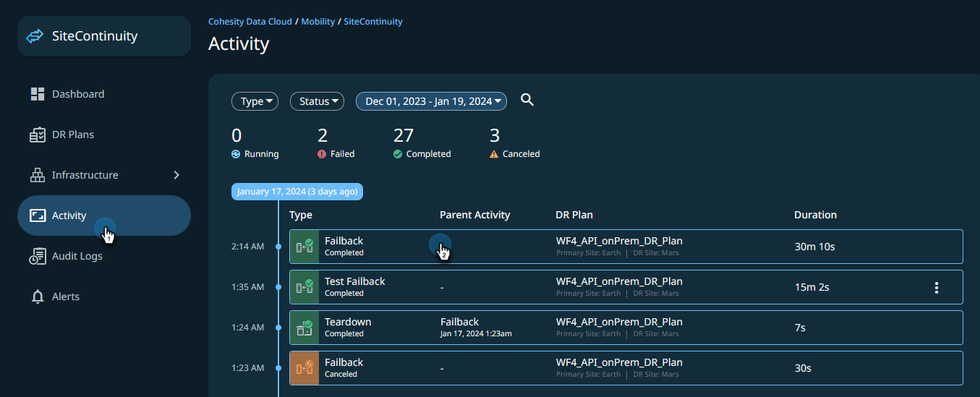This screenshot has height=397, width=980.
Task: Click the Test Failback type icon
Action: pyautogui.click(x=304, y=287)
